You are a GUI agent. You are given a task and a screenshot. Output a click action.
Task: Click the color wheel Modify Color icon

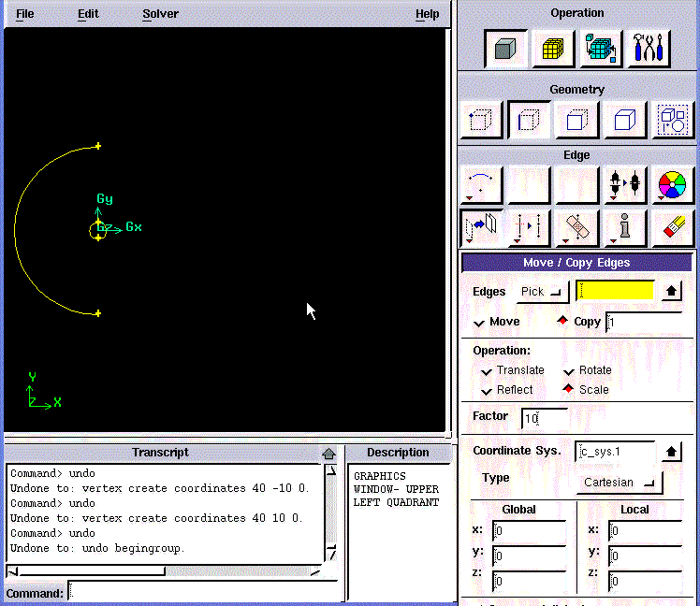pos(672,185)
